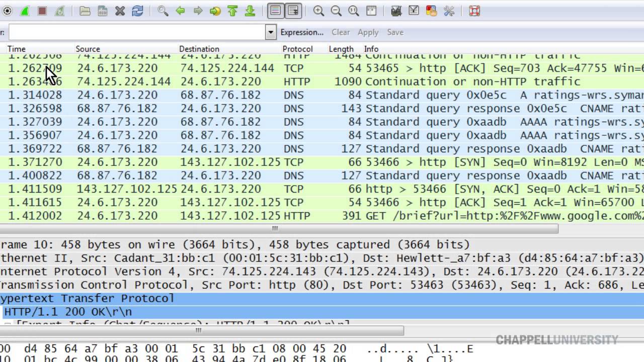Screen dimensions: 644x362
Task: Edit coloring rules
Action: tap(431, 11)
